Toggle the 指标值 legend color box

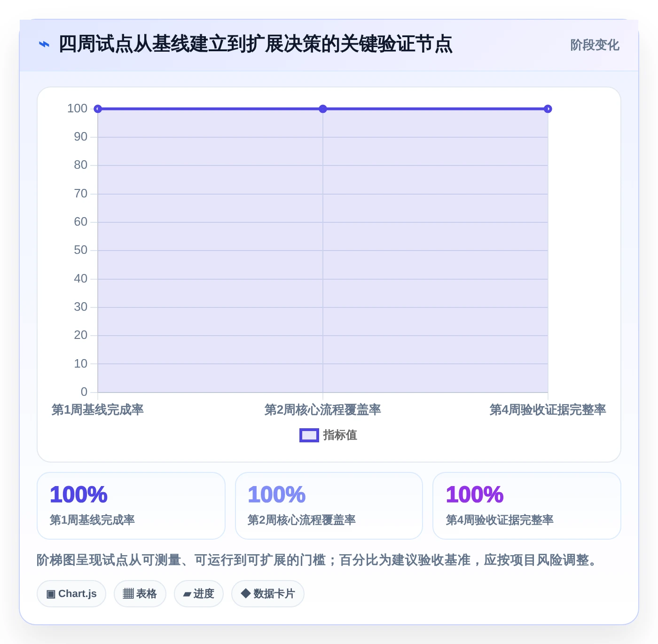coord(309,435)
